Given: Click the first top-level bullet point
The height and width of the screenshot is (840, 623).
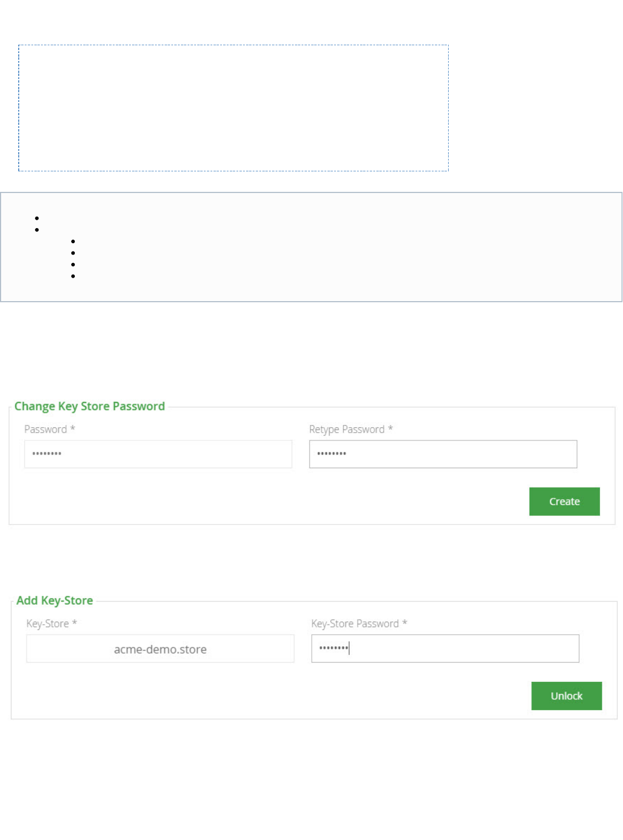Looking at the screenshot, I should 37,218.
